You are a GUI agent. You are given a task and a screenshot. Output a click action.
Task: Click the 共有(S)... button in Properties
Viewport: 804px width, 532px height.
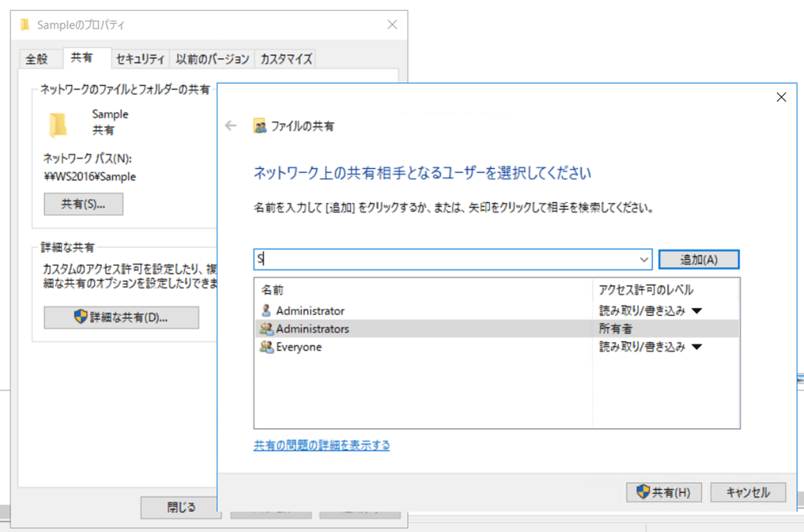[x=84, y=204]
